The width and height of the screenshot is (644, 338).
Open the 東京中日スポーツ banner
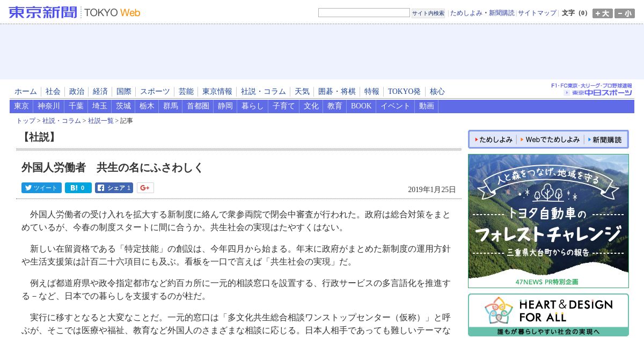coord(591,90)
